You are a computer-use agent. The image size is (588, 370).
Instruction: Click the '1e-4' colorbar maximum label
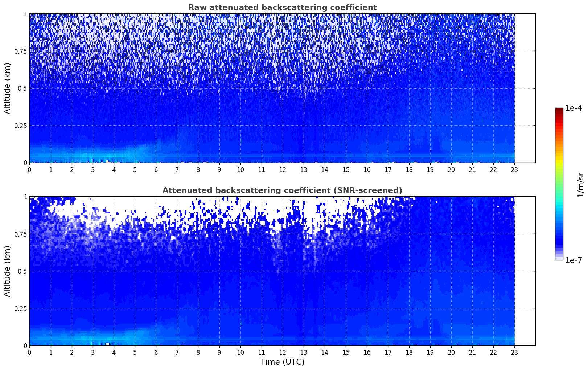point(573,108)
